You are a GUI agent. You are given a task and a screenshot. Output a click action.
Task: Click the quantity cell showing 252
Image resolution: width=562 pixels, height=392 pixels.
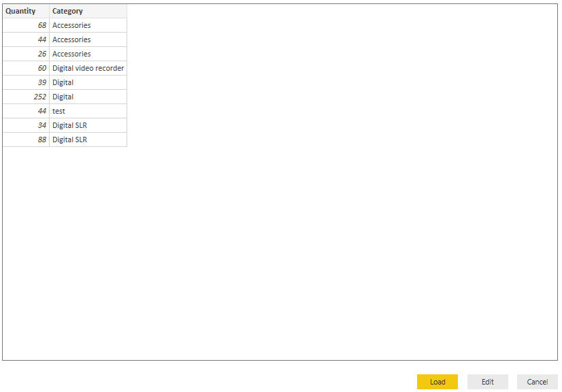pyautogui.click(x=26, y=97)
